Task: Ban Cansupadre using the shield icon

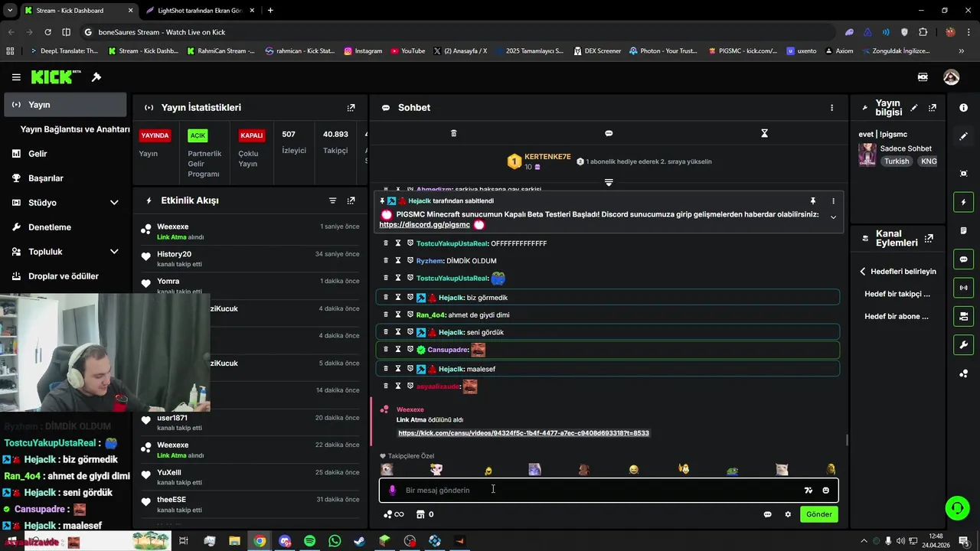Action: 410,350
